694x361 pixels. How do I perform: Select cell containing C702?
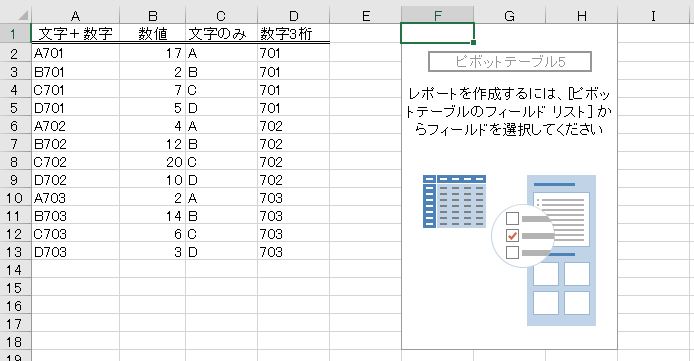tap(75, 162)
